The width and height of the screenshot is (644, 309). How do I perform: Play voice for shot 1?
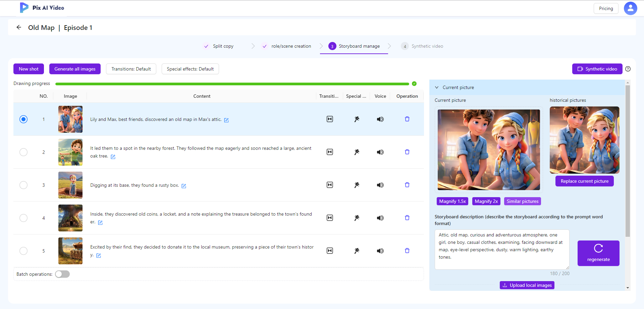coord(380,119)
